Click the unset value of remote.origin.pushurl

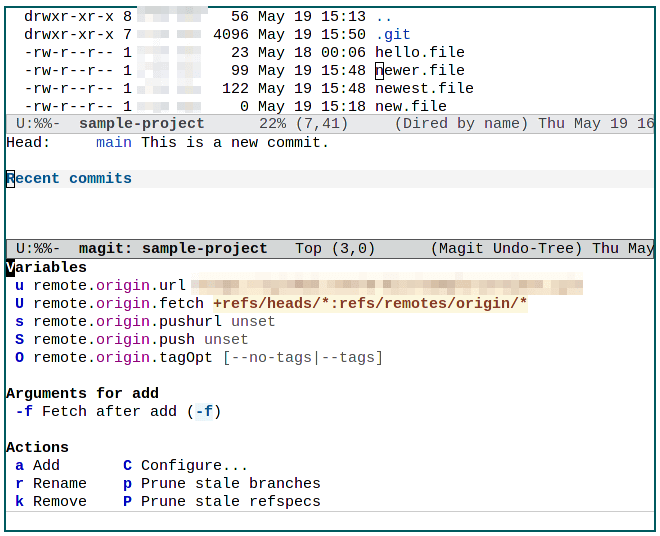253,322
